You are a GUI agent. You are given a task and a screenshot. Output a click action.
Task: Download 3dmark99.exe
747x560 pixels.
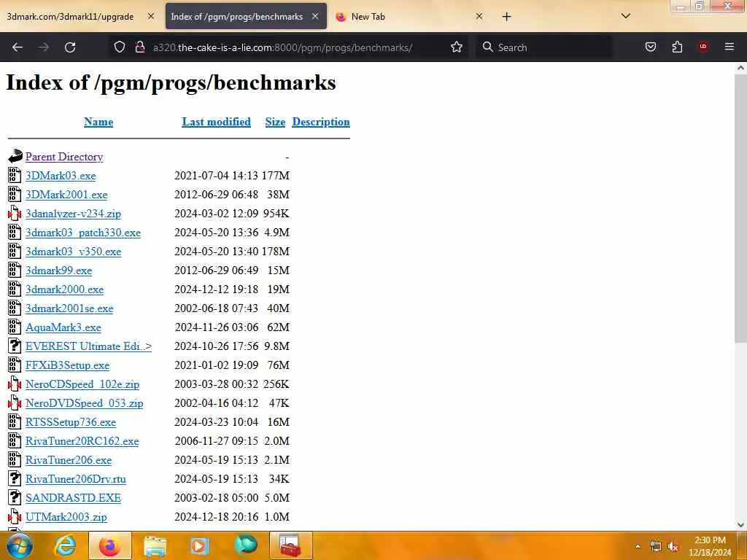tap(58, 271)
